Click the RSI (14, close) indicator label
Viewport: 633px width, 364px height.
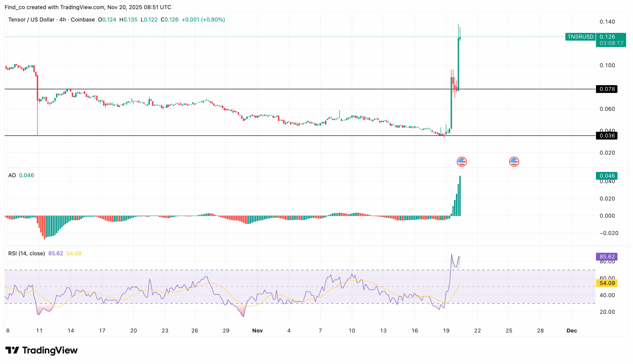(x=27, y=253)
